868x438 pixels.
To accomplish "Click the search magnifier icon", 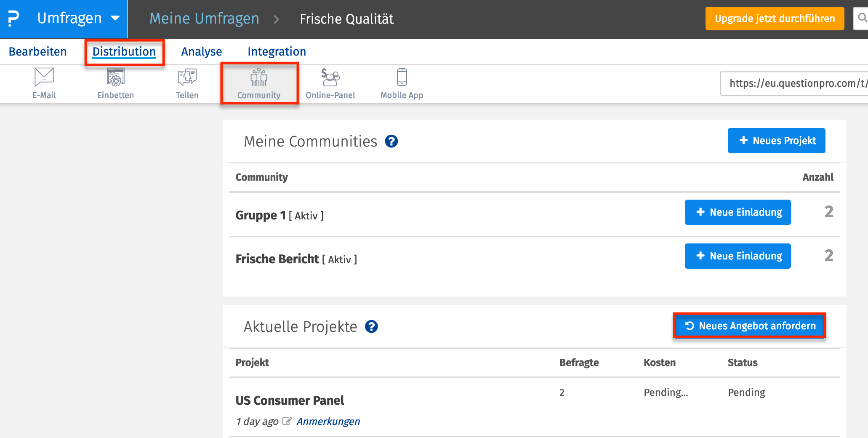I will (x=862, y=18).
